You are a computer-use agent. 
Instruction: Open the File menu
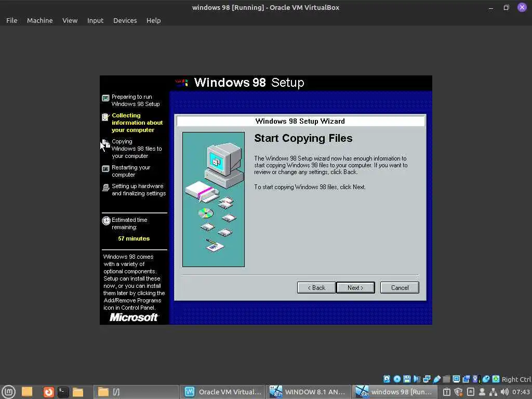11,21
